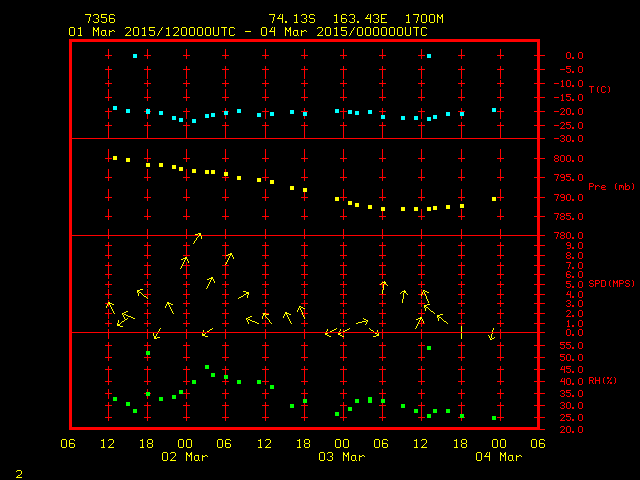Image resolution: width=640 pixels, height=480 pixels.
Task: Click the station ID 7356 label
Action: click(x=101, y=19)
